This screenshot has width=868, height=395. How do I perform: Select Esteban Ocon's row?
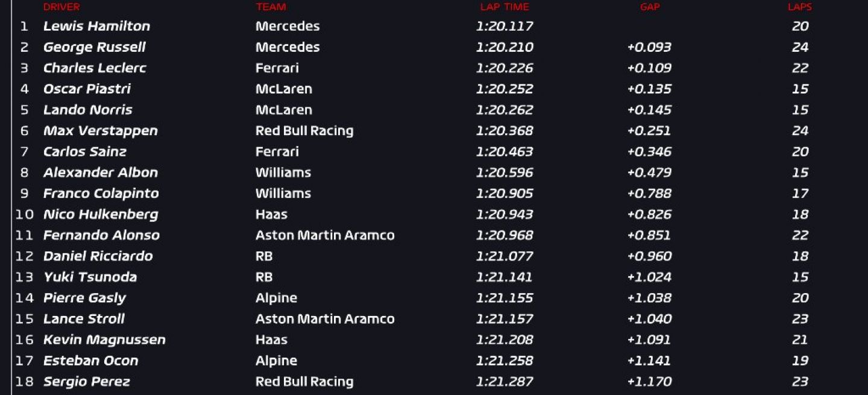(434, 361)
